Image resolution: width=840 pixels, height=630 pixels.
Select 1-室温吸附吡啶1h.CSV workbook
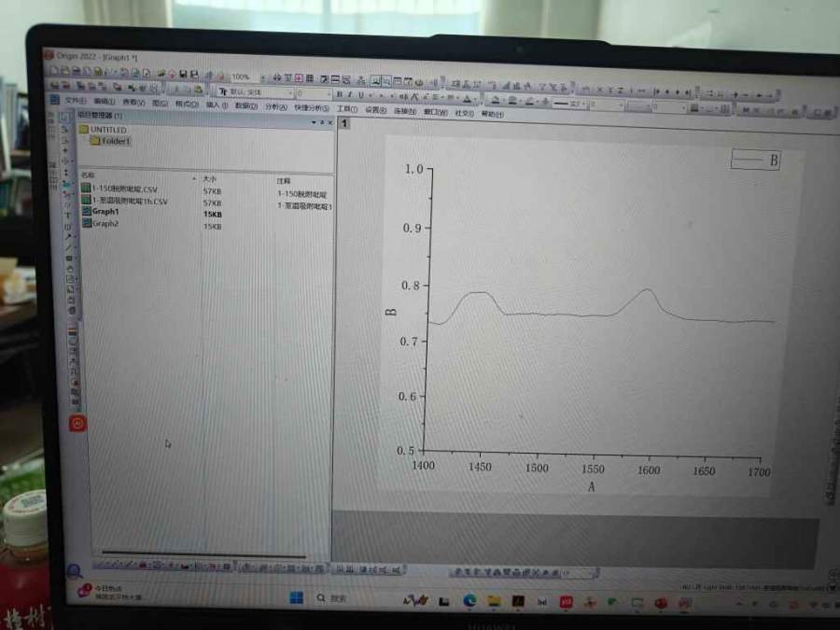click(125, 201)
